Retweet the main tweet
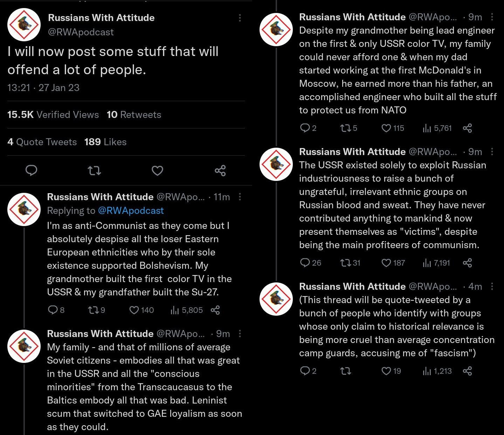This screenshot has width=504, height=435. (94, 170)
